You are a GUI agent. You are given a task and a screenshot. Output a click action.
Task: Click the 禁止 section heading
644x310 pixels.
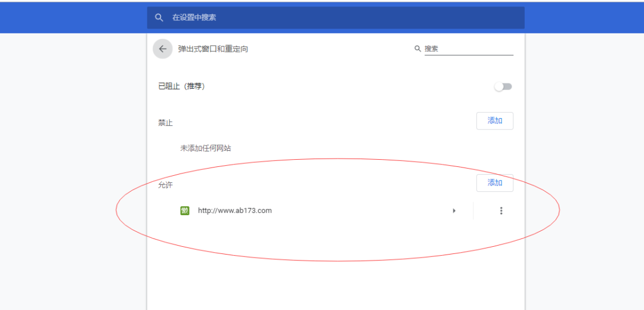166,123
